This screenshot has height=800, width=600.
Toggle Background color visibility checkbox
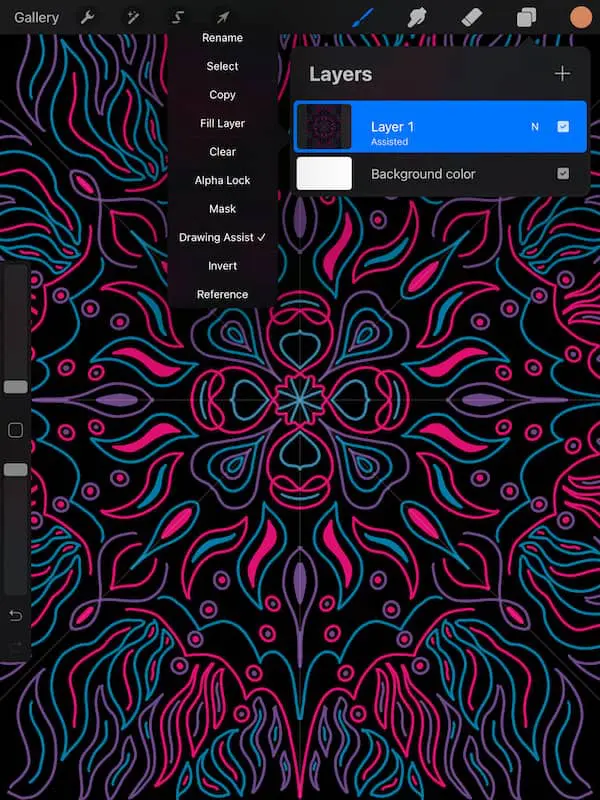[x=563, y=174]
